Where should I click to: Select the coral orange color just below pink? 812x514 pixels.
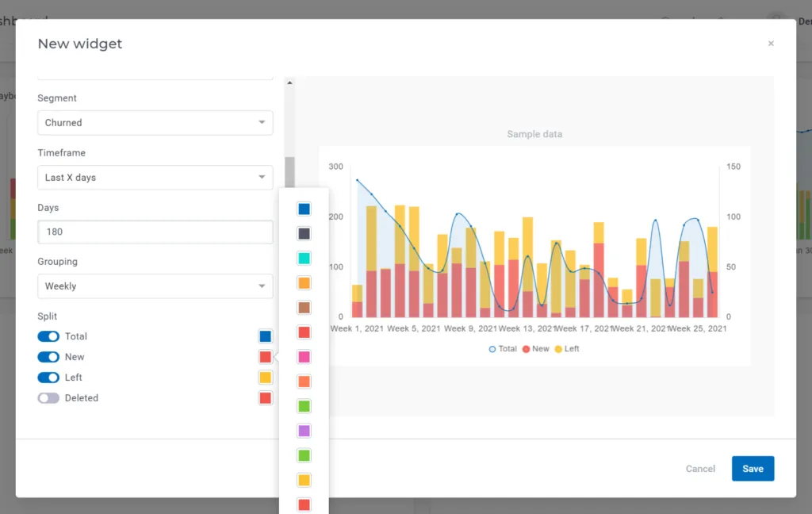[x=304, y=382]
